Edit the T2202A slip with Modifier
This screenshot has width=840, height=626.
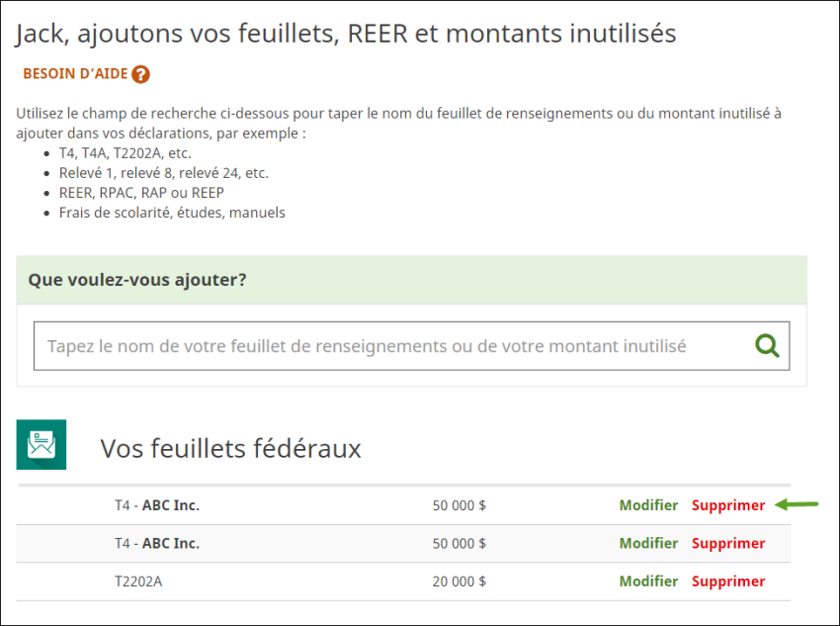[648, 581]
